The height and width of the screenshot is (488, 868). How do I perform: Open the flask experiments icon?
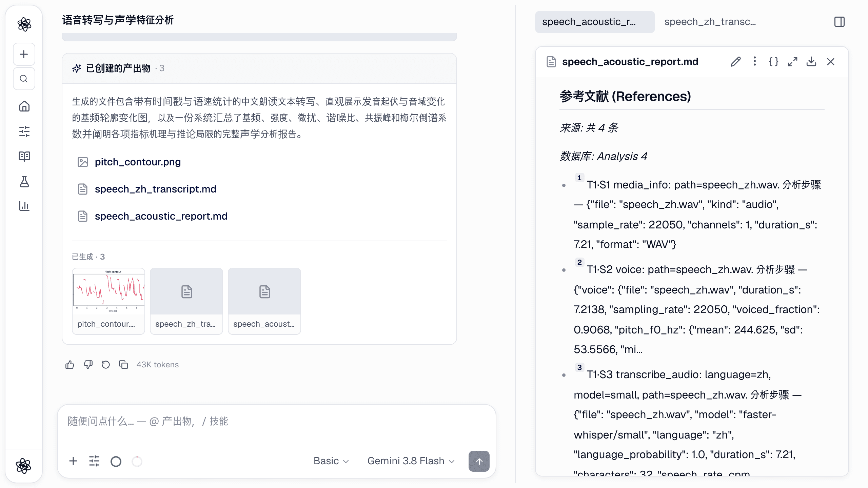(x=24, y=181)
